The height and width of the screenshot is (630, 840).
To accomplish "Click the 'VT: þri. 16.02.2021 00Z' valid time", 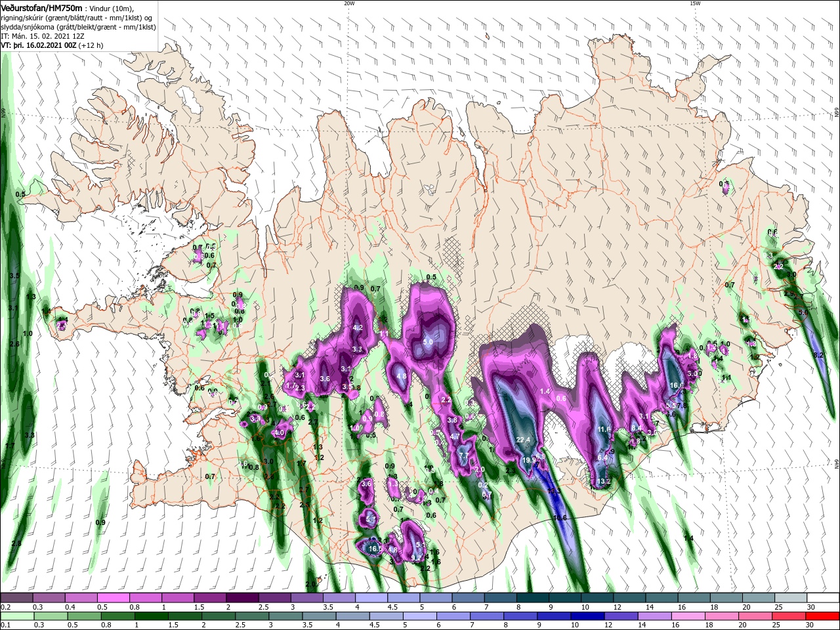I will (x=39, y=45).
